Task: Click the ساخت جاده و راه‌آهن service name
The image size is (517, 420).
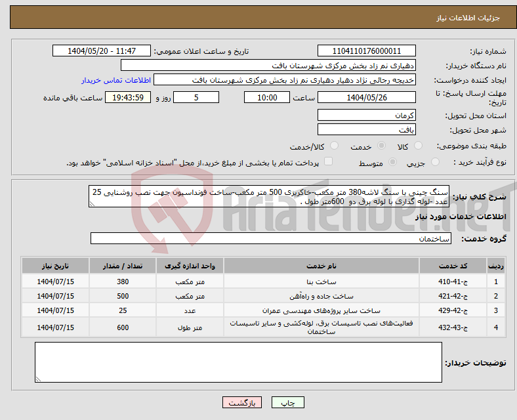Action: (x=321, y=297)
